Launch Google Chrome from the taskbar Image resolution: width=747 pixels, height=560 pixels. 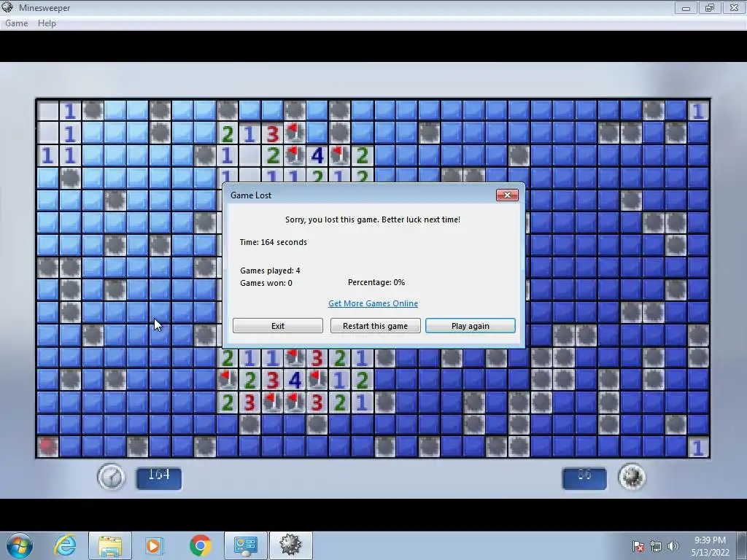coord(200,545)
